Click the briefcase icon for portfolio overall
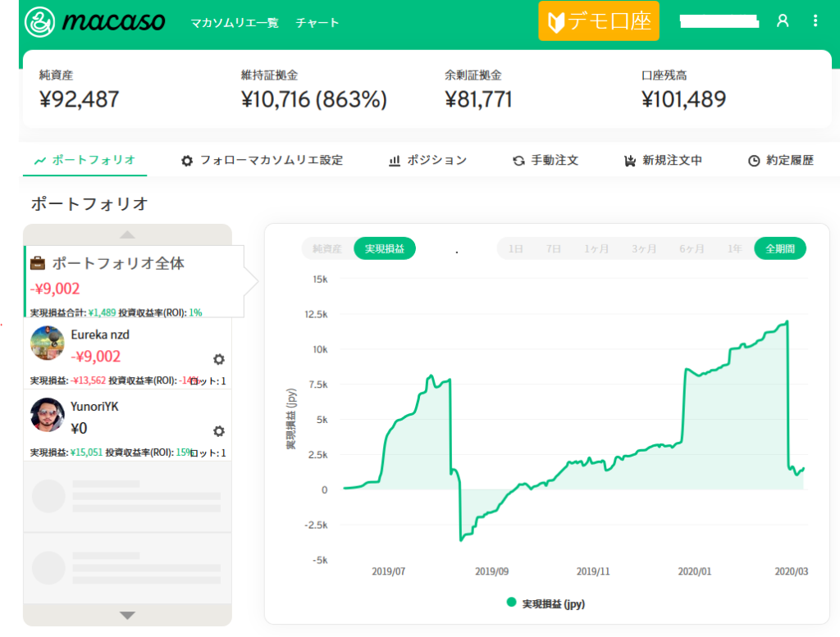 (x=38, y=264)
